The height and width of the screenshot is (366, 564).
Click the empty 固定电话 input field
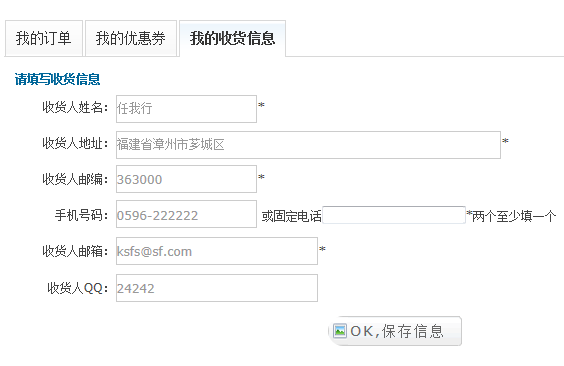point(394,215)
